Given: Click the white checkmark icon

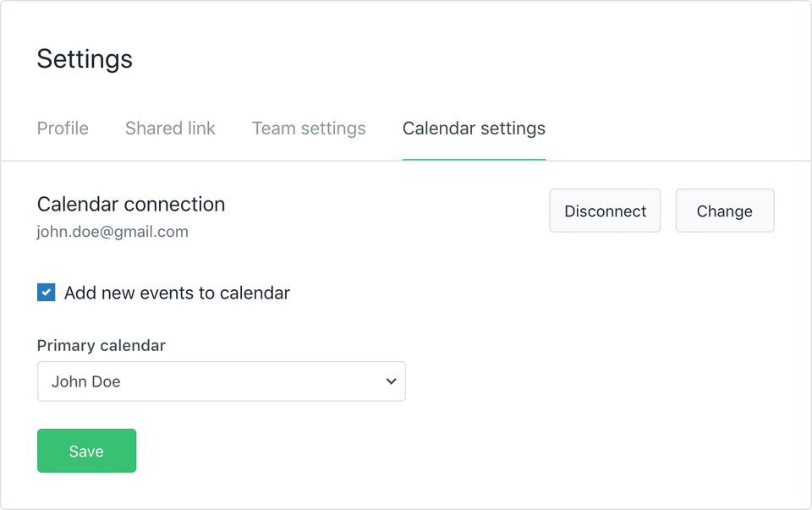Looking at the screenshot, I should point(47,293).
